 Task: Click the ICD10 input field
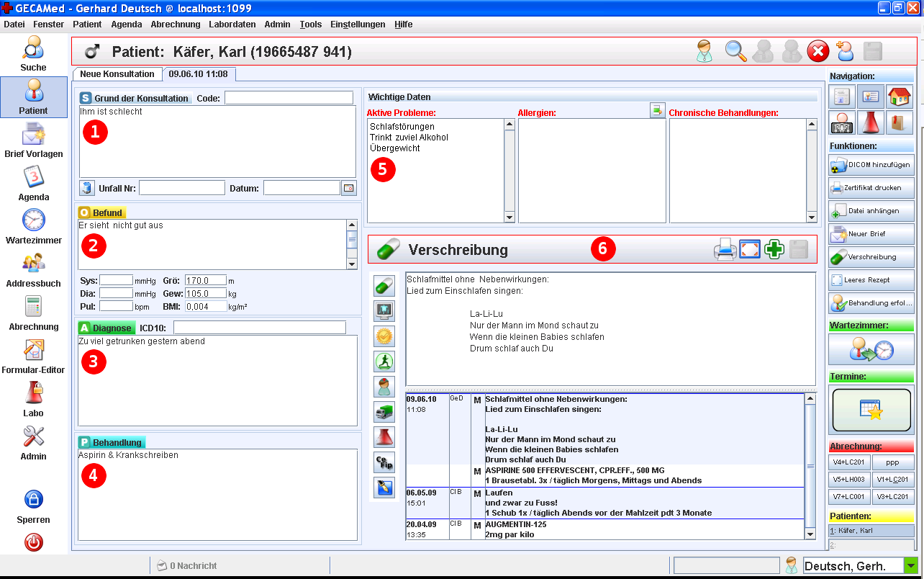coord(259,328)
